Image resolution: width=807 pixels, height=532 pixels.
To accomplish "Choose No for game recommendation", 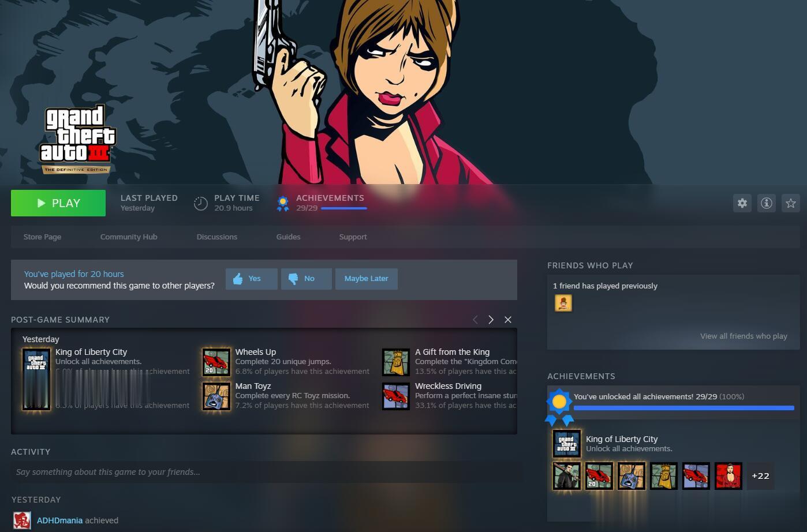I will pyautogui.click(x=306, y=279).
